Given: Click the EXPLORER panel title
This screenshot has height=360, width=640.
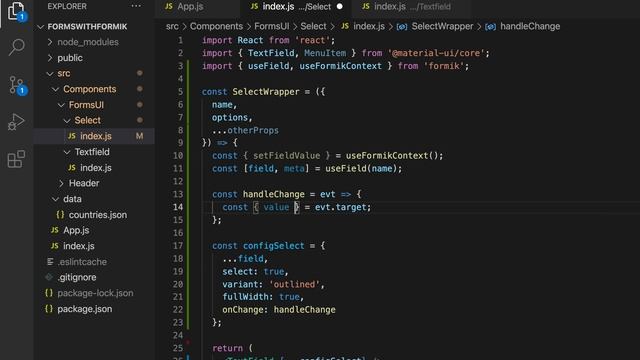Looking at the screenshot, I should (x=67, y=7).
